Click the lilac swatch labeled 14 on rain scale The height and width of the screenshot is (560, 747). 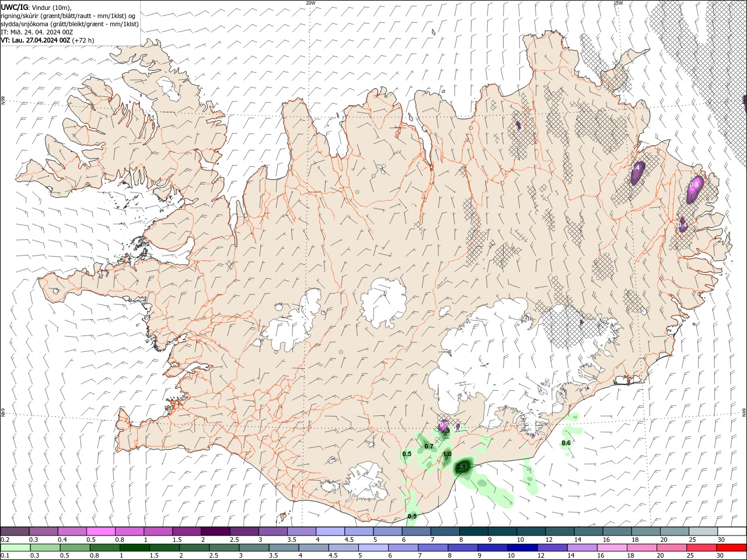click(582, 548)
